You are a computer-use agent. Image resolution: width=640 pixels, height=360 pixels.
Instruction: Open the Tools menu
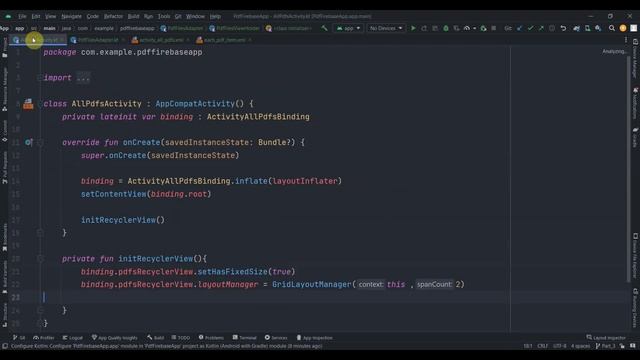point(164,16)
